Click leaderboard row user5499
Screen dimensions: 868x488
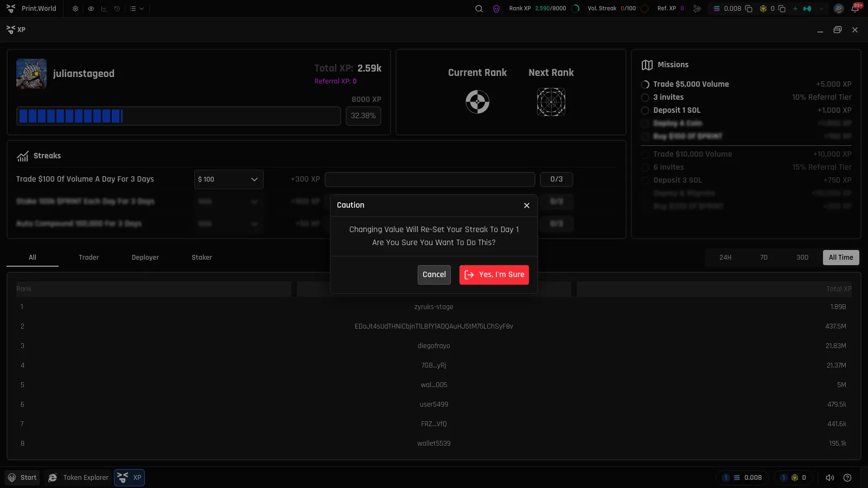tap(434, 404)
